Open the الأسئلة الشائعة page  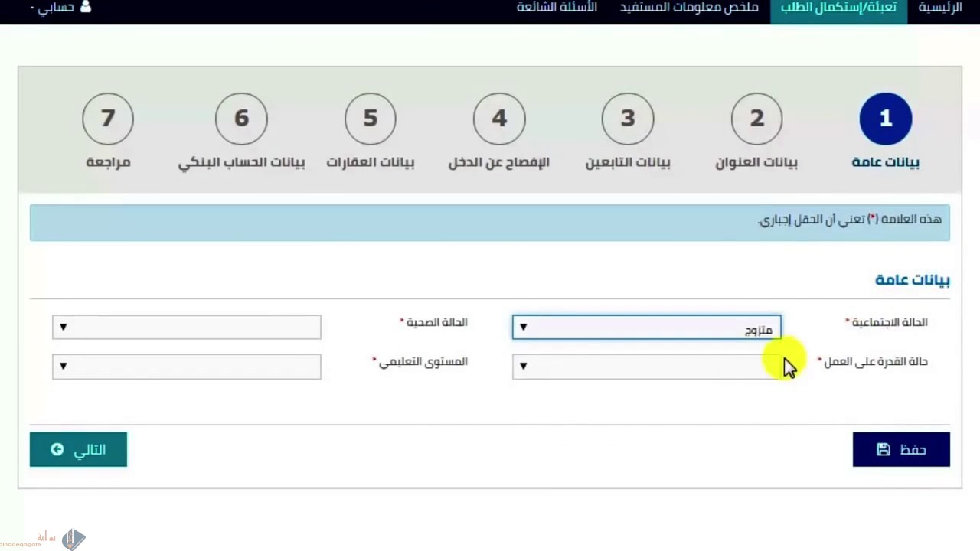[x=557, y=8]
